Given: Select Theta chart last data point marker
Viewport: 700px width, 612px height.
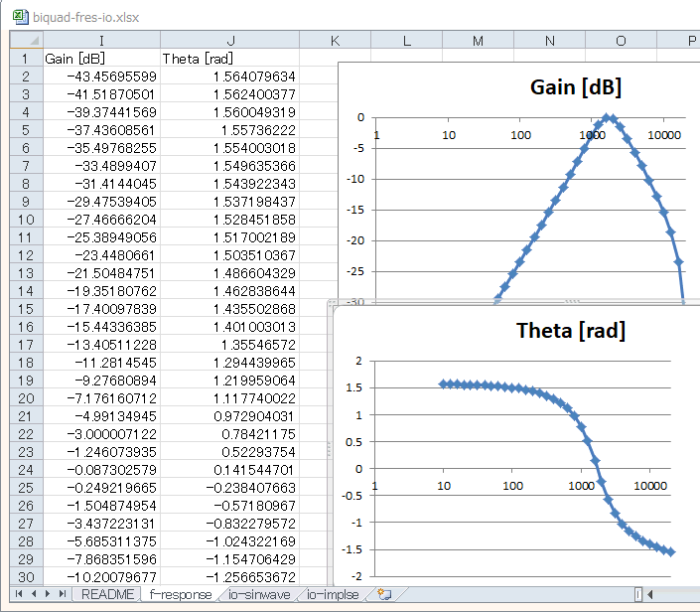Looking at the screenshot, I should (670, 552).
